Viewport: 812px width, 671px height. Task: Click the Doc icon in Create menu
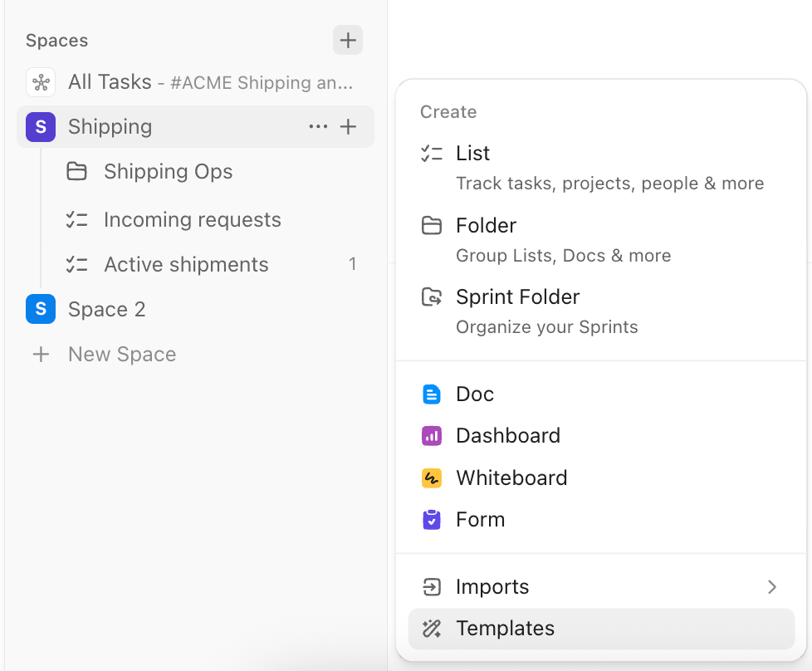click(432, 394)
